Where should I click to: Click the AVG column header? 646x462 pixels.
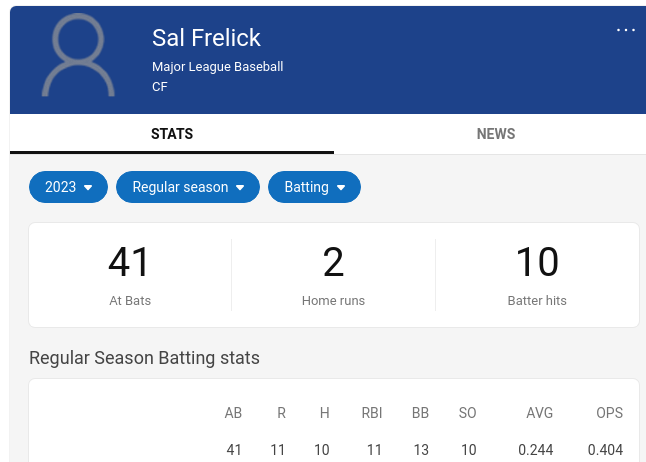coord(540,413)
